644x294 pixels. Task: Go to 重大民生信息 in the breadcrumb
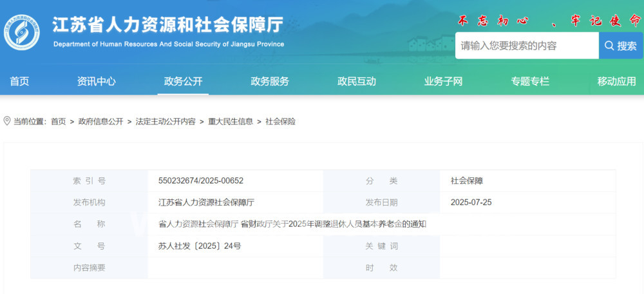[231, 121]
